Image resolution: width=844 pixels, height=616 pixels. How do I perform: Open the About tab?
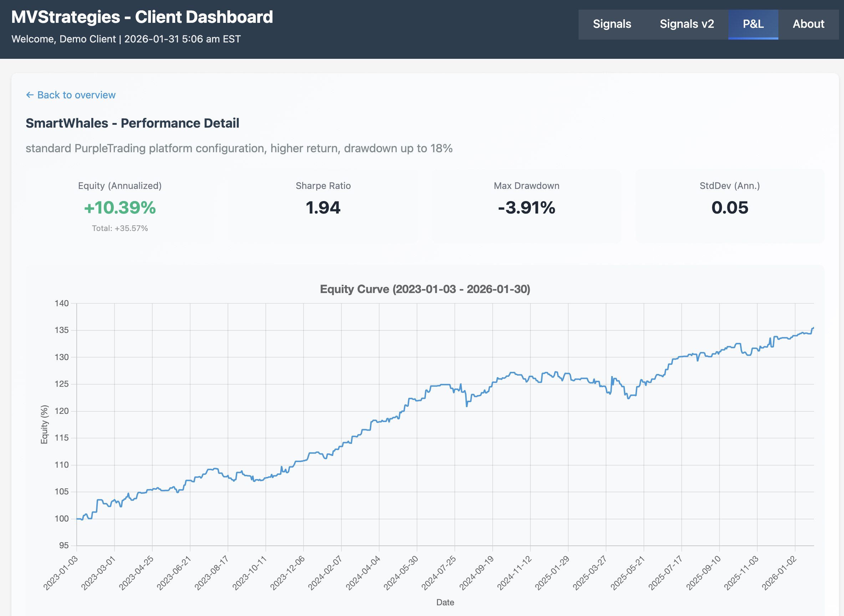(808, 24)
